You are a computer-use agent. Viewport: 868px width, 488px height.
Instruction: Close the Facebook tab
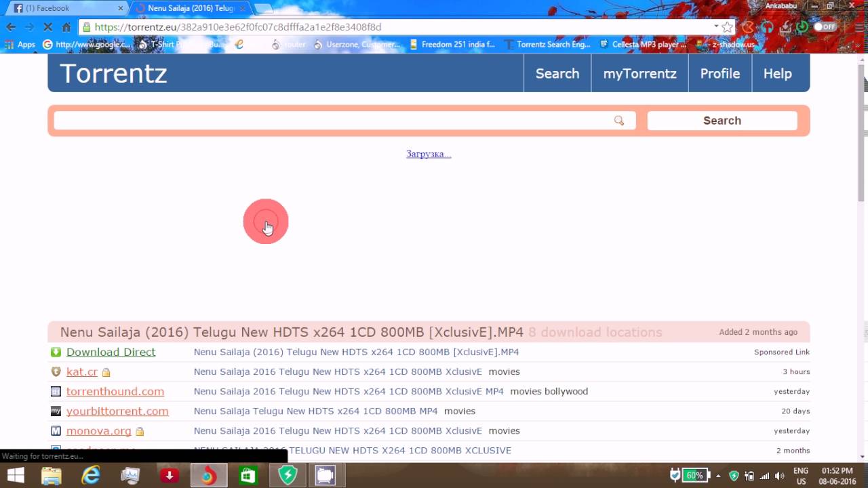pyautogui.click(x=121, y=8)
